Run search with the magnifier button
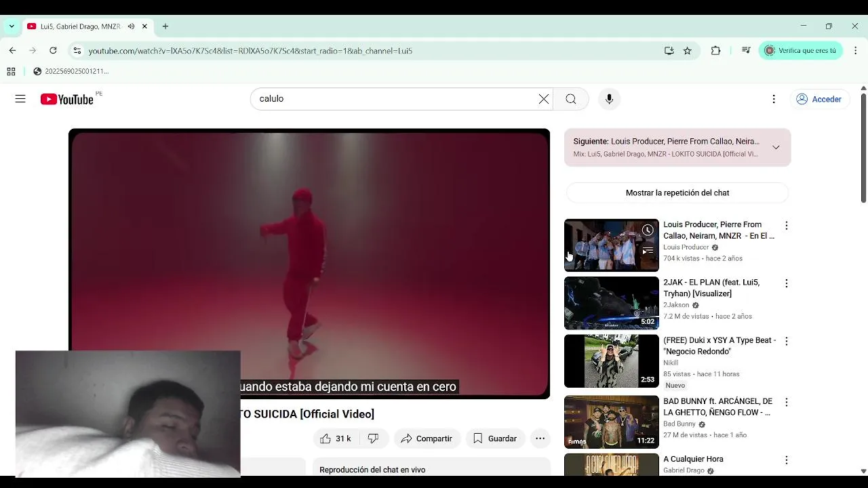 pyautogui.click(x=571, y=99)
